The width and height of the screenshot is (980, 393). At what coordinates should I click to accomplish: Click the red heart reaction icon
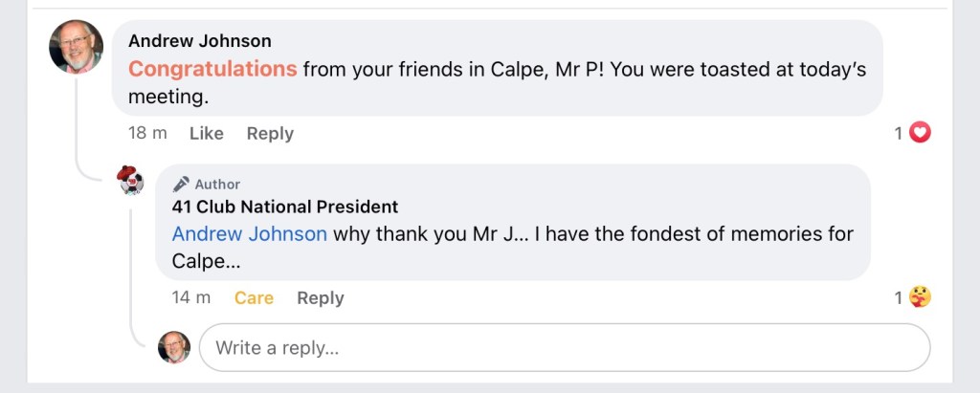coord(920,134)
